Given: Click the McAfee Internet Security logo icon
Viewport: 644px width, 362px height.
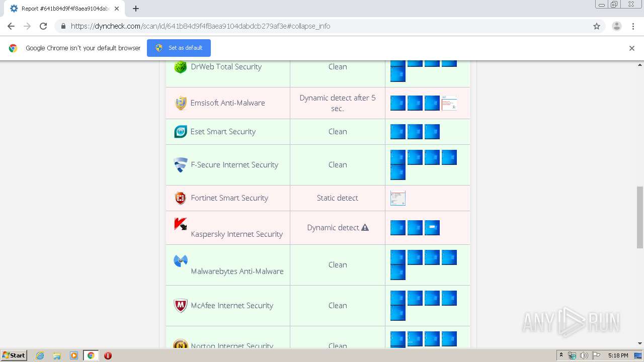Looking at the screenshot, I should coord(180,306).
